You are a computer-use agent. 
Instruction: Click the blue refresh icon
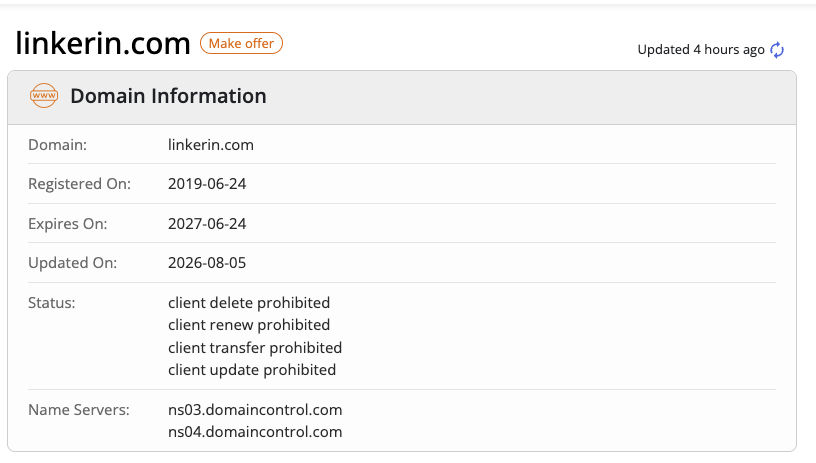click(777, 50)
